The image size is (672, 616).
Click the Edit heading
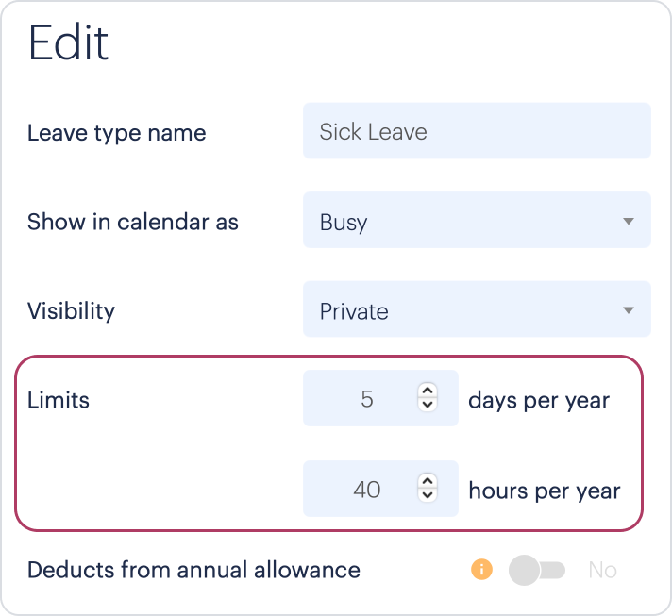coord(68,42)
